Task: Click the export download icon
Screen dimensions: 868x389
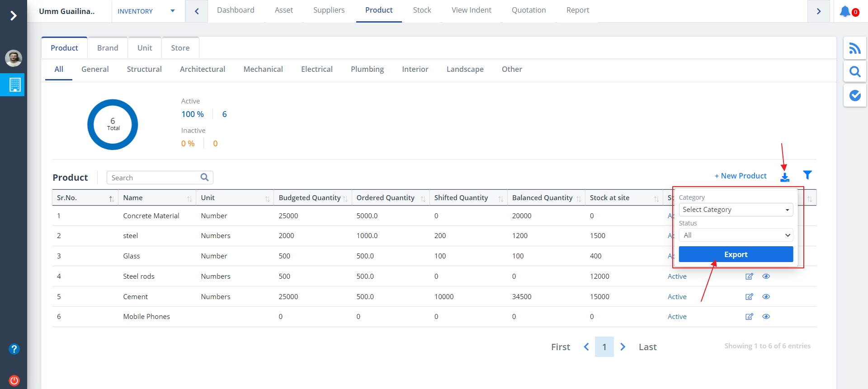Action: pyautogui.click(x=785, y=177)
